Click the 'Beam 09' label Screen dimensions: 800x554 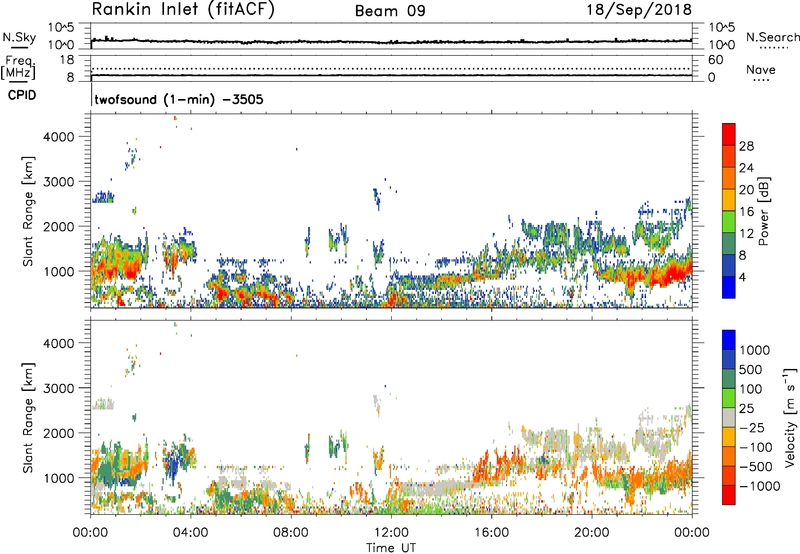(x=390, y=11)
